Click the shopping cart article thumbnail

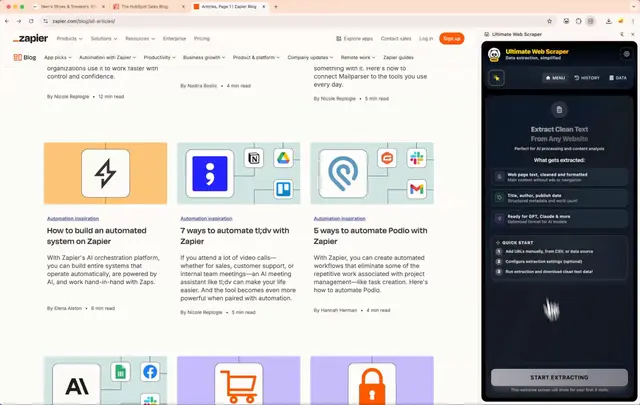tap(239, 380)
